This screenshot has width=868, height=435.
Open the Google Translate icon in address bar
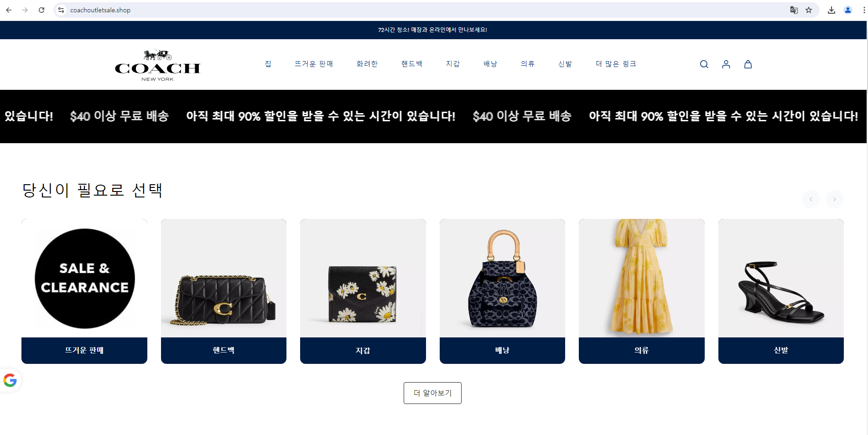[794, 10]
